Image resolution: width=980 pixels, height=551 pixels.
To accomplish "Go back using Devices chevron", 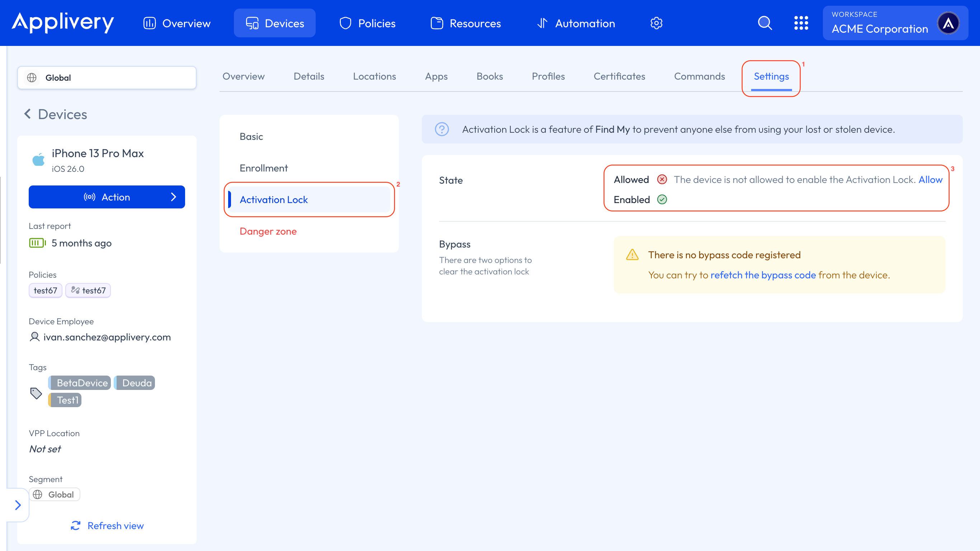I will (x=27, y=114).
